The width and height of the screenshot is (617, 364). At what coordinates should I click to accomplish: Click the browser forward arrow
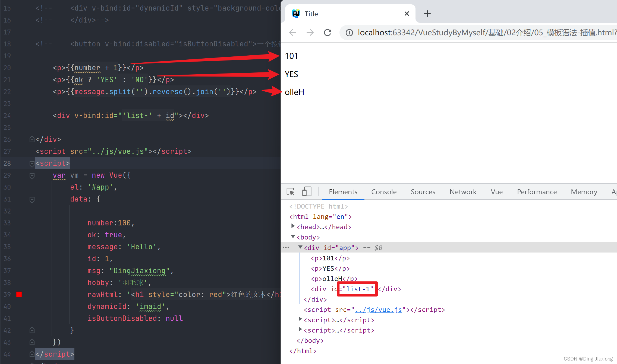click(x=310, y=33)
